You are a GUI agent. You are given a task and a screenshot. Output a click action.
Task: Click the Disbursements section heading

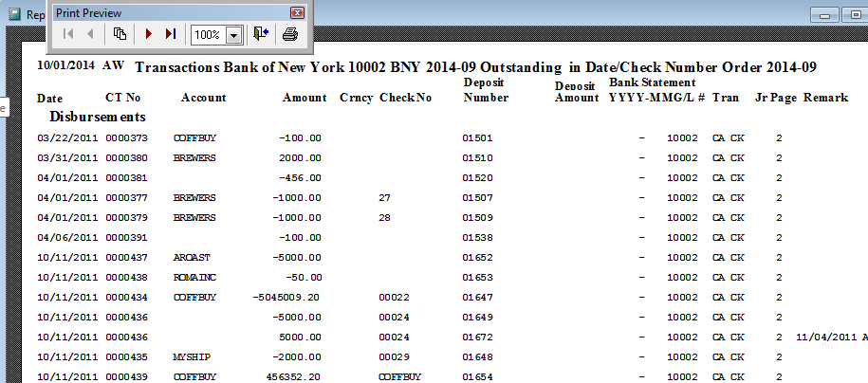pos(98,117)
